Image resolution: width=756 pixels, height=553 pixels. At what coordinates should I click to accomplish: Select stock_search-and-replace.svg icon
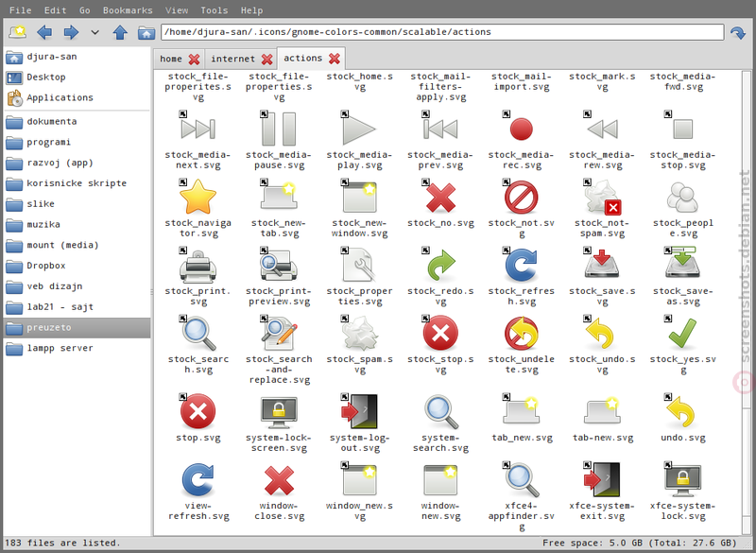click(x=279, y=333)
